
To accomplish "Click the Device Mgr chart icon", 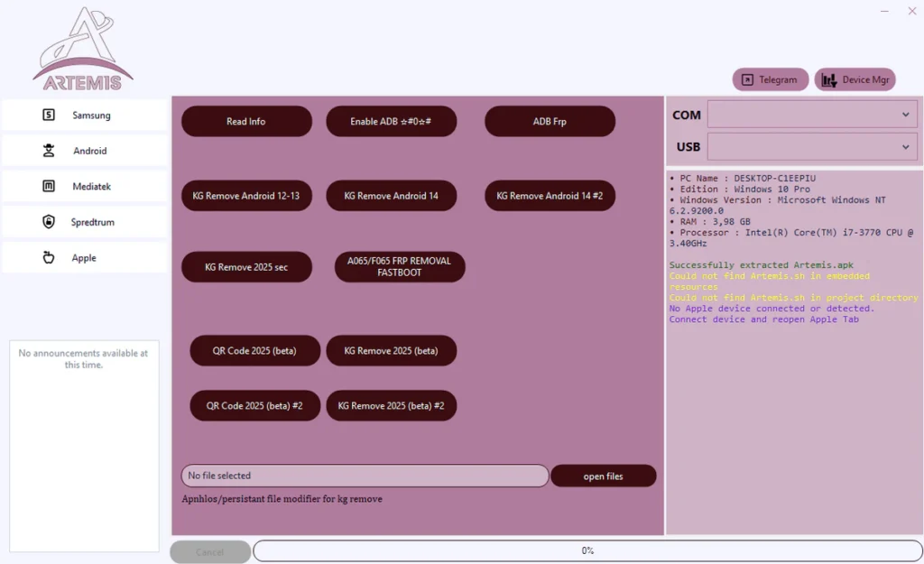I will 829,80.
